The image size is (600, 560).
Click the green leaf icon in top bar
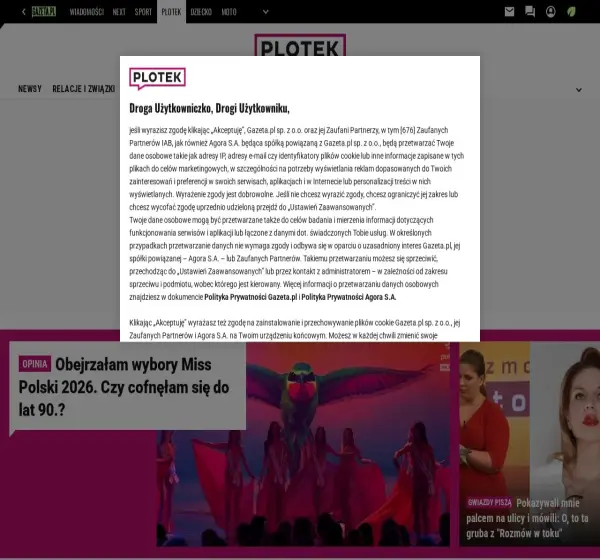(571, 12)
